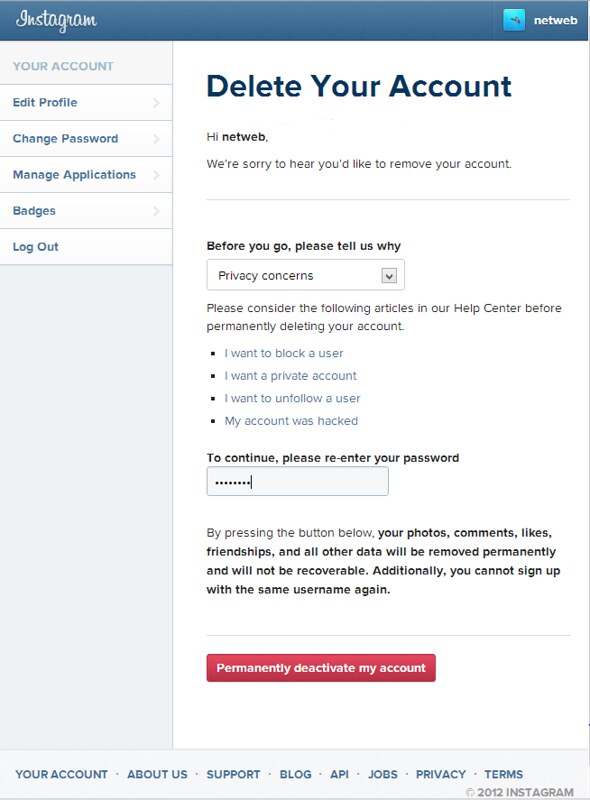
Task: Open the netweb profile avatar icon
Action: click(513, 17)
